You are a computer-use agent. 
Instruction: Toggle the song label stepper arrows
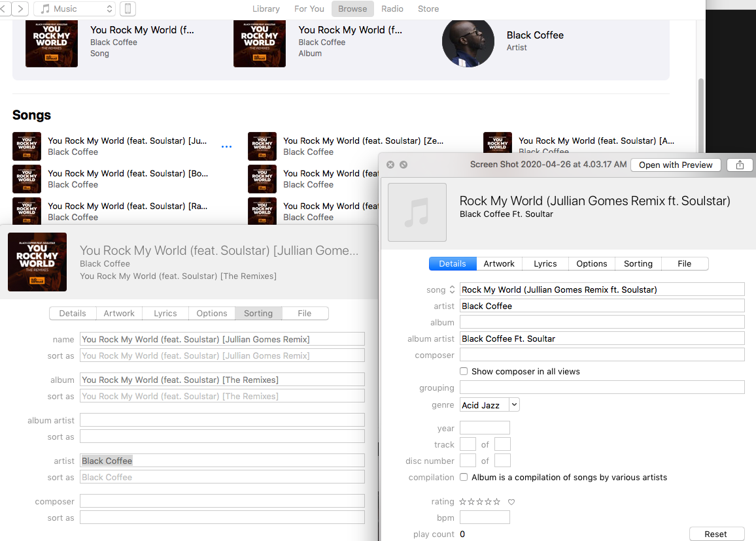click(x=452, y=289)
